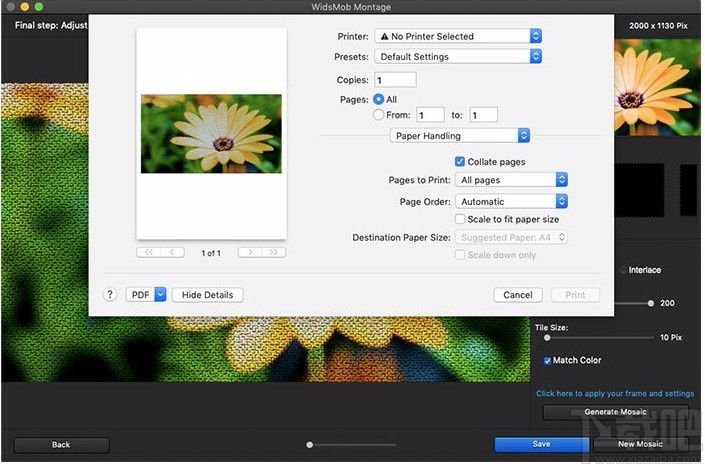The height and width of the screenshot is (464, 705).
Task: Click the print preview page thumbnail
Action: (211, 134)
